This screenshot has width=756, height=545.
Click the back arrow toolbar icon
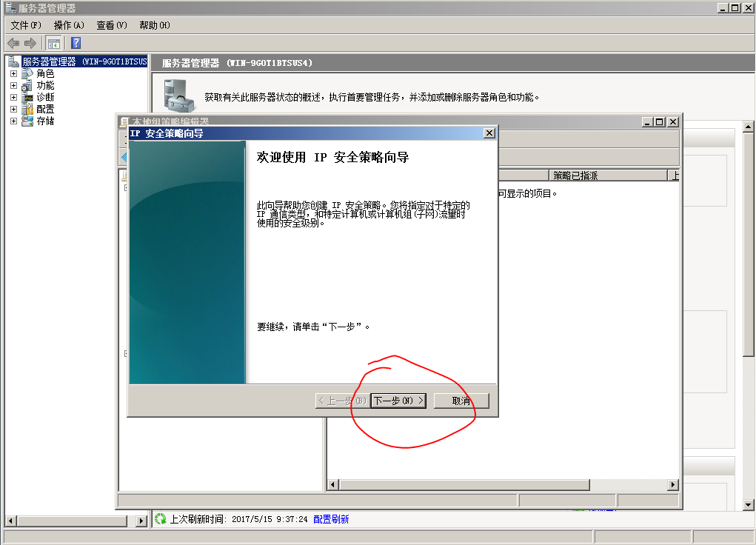[13, 43]
